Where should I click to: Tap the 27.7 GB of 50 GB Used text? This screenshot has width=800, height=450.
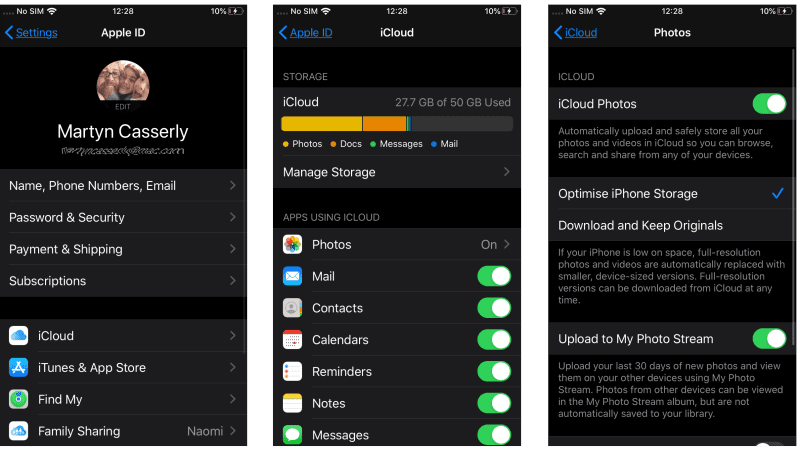[x=453, y=102]
